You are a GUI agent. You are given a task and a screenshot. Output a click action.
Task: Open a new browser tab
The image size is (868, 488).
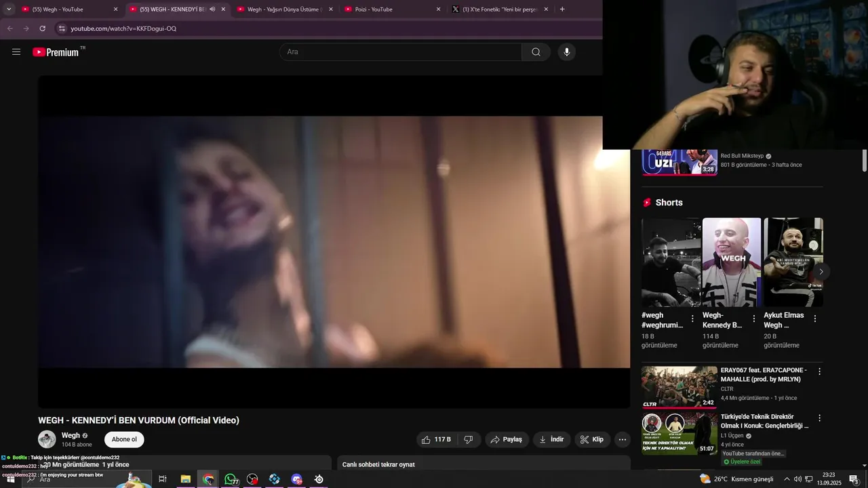coord(562,9)
